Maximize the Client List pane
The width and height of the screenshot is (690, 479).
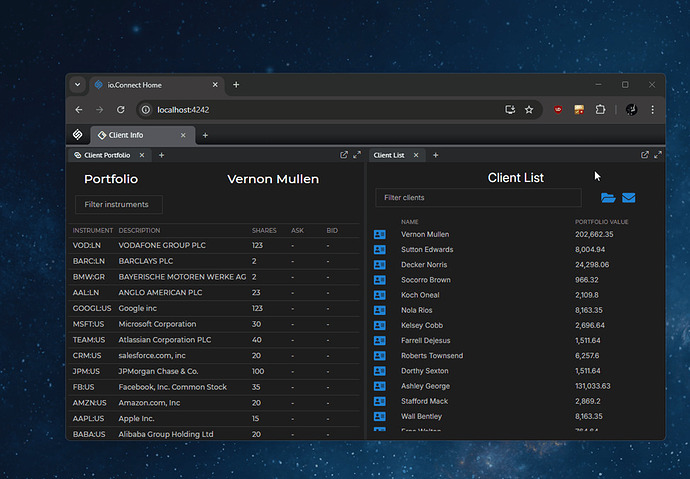(x=657, y=155)
